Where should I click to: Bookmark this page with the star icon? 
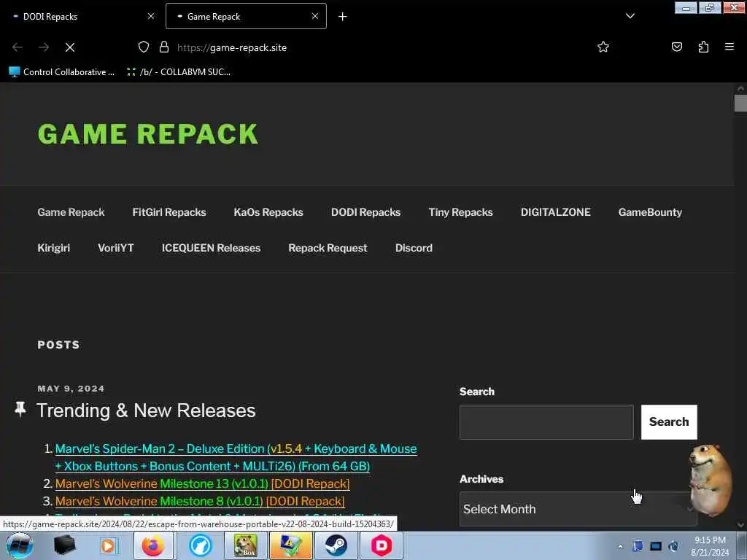pyautogui.click(x=603, y=47)
